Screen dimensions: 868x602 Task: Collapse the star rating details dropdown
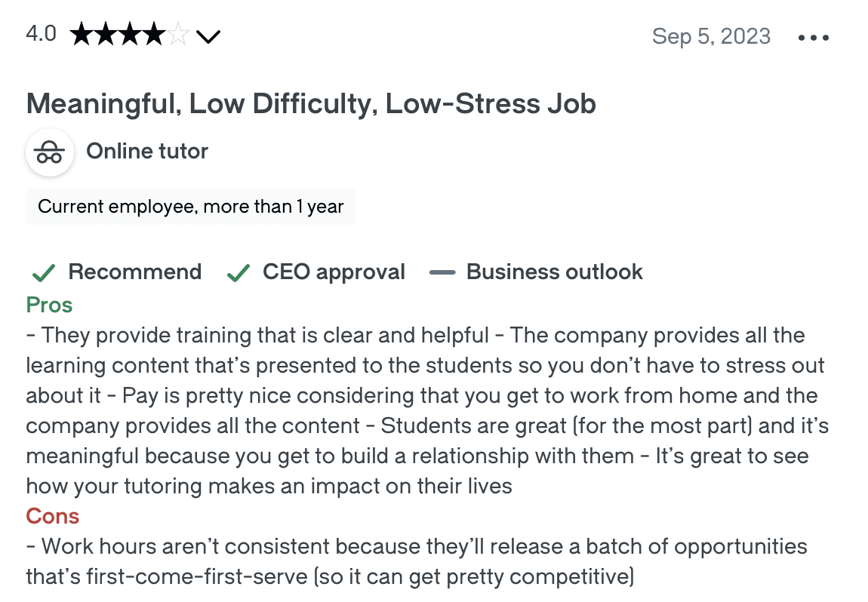click(208, 35)
